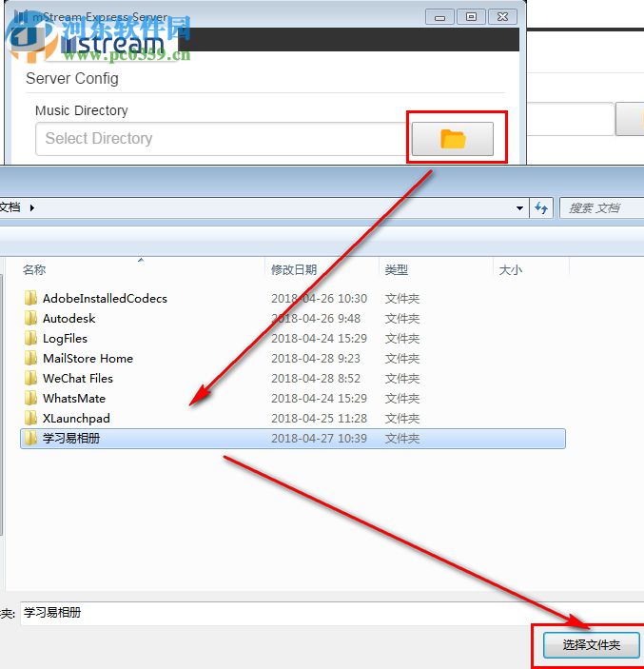
Task: Click the Select Directory input field
Action: pos(223,139)
